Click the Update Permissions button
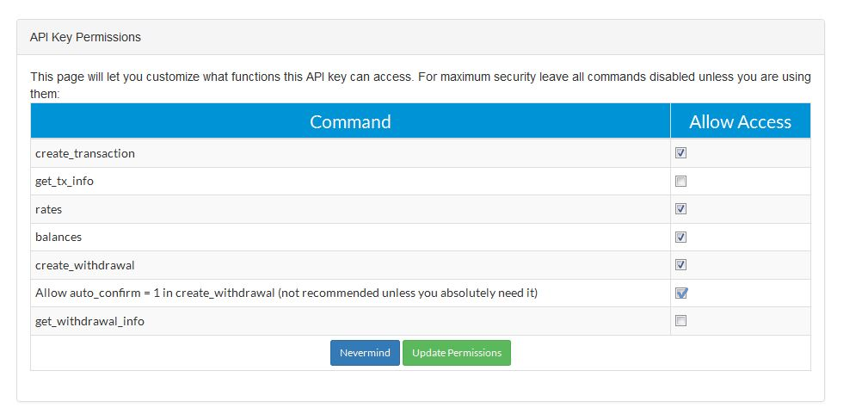868x420 pixels. coord(457,353)
